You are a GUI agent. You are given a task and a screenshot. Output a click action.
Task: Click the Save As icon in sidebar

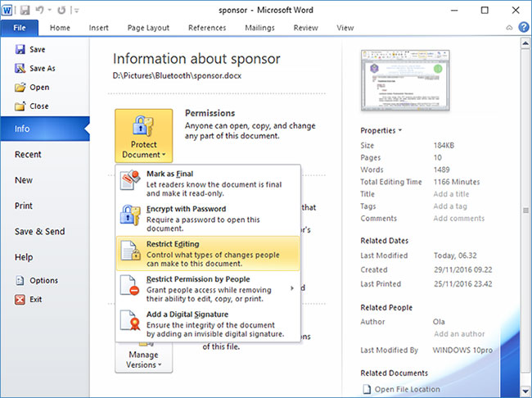point(20,68)
